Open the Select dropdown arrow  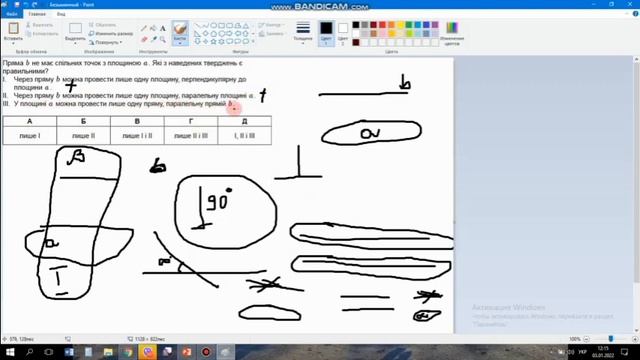click(x=75, y=43)
